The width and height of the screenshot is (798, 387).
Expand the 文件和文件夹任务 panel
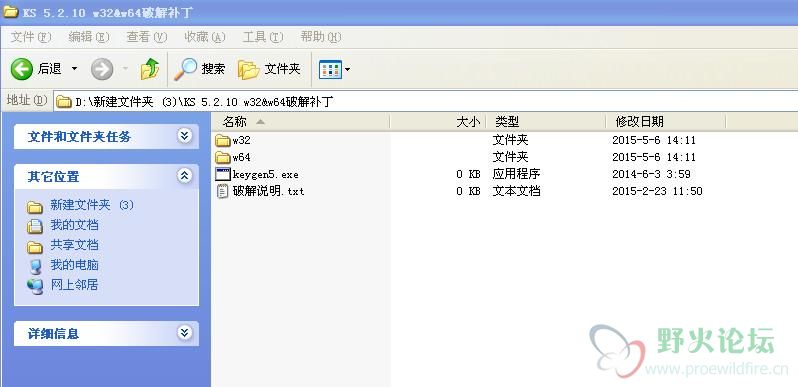pyautogui.click(x=184, y=135)
